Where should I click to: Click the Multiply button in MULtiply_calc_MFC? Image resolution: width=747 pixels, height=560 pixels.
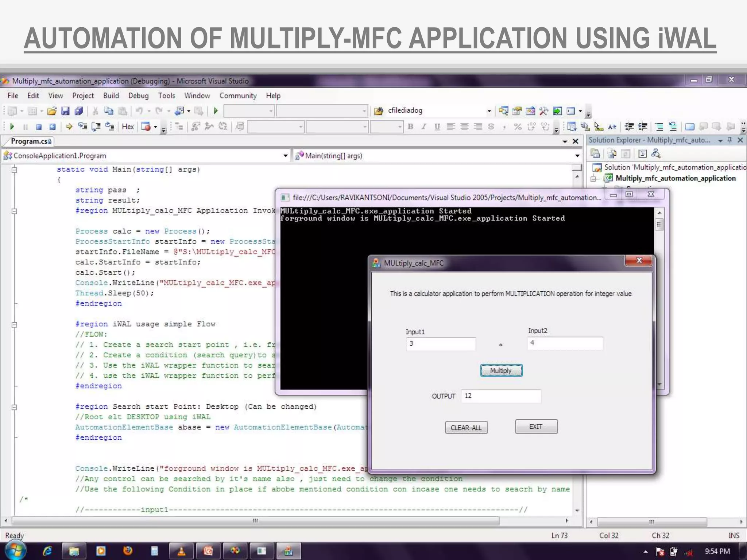501,370
